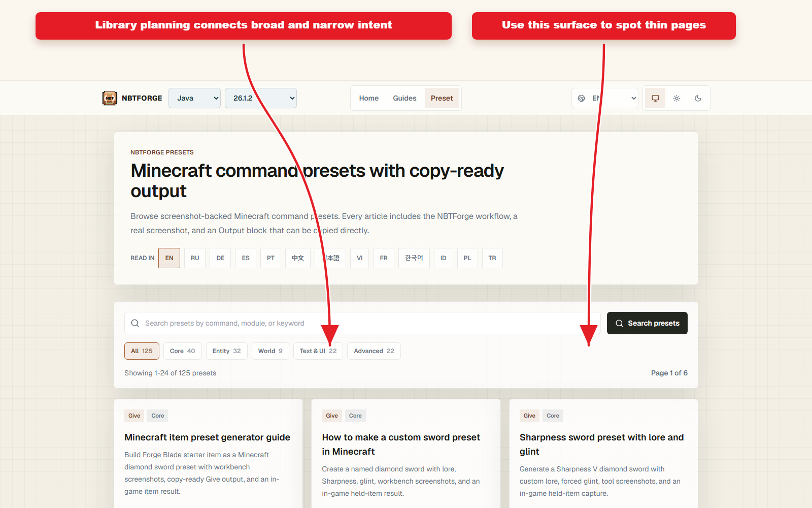The width and height of the screenshot is (812, 508).
Task: Open the 26.1.2 version dropdown
Action: 261,98
